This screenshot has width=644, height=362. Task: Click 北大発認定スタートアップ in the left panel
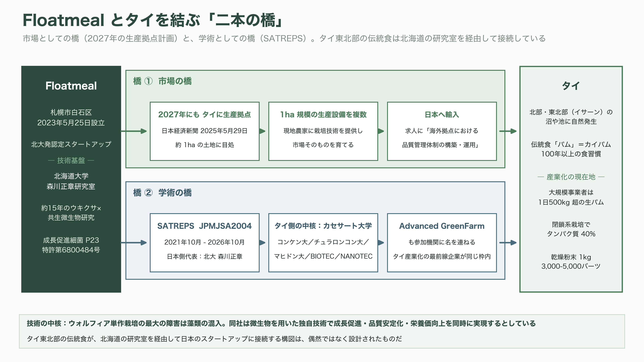point(71,144)
